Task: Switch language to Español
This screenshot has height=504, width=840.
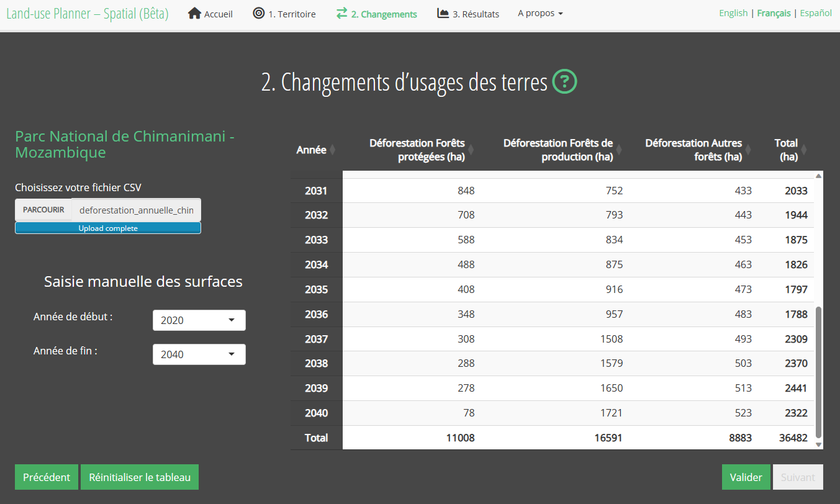Action: (816, 13)
